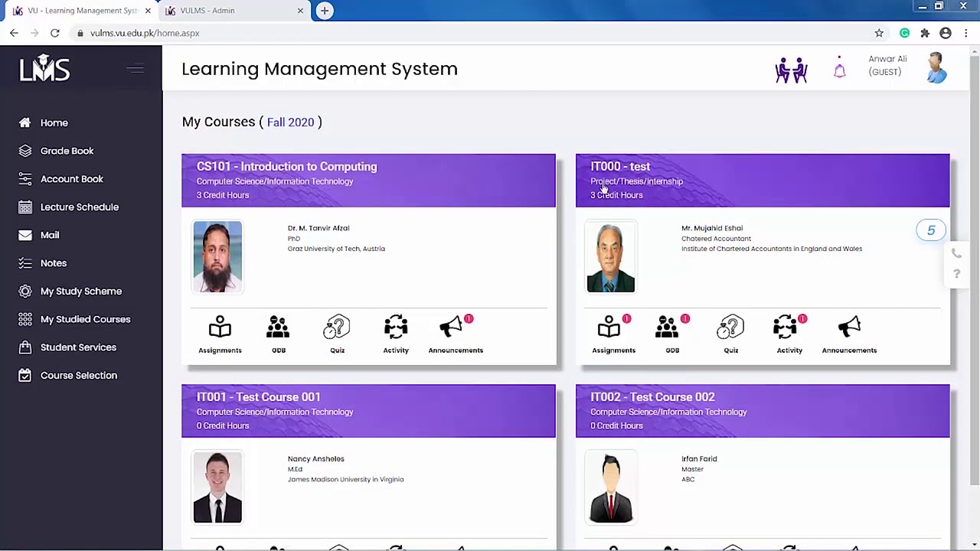The width and height of the screenshot is (980, 551).
Task: Click the Lecture Schedule calendar icon
Action: 25,207
